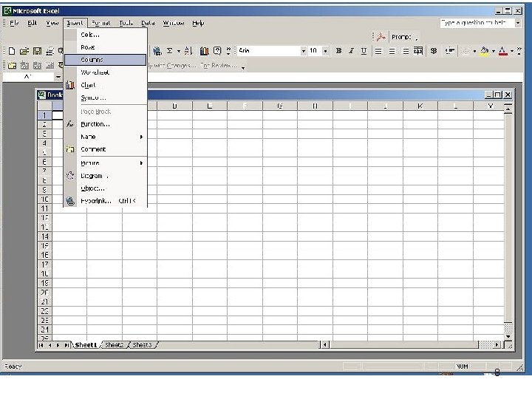Open the Chart Wizard toolbar icon
The height and width of the screenshot is (399, 532).
[x=204, y=51]
